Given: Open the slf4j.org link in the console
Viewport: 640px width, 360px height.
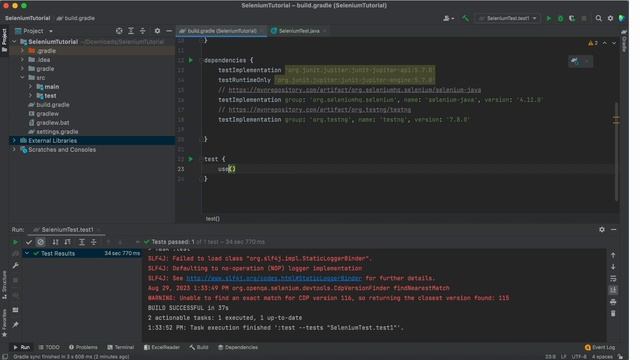Looking at the screenshot, I should coord(274,278).
